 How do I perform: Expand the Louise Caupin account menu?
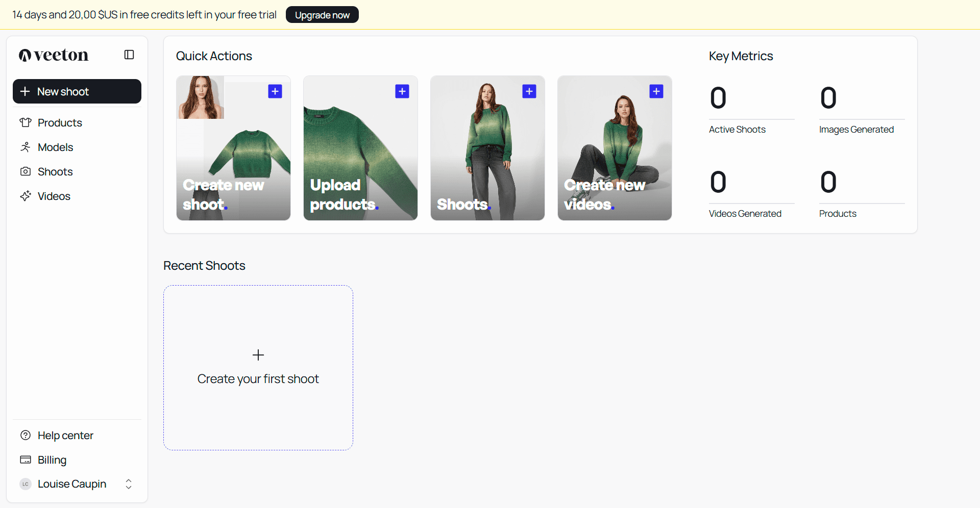[x=71, y=484]
